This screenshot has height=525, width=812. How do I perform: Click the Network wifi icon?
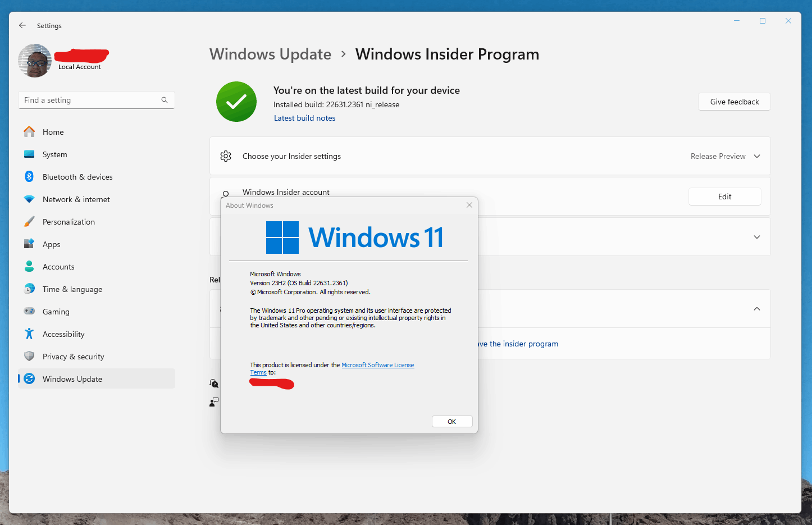[29, 199]
